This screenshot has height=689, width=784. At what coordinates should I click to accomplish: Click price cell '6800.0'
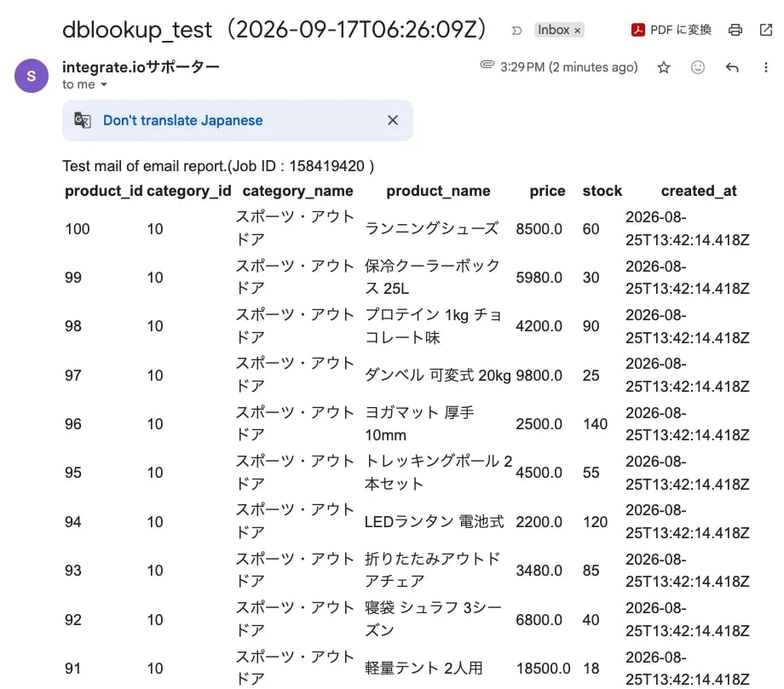(x=539, y=619)
